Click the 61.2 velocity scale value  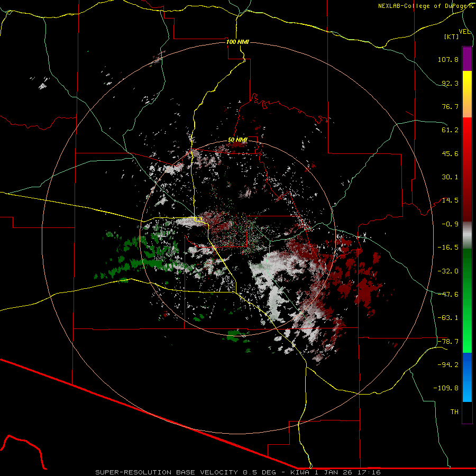(x=450, y=130)
